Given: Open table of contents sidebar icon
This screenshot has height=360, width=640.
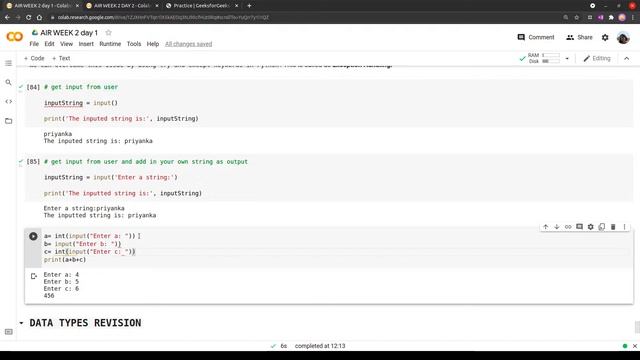Looking at the screenshot, I should point(9,63).
